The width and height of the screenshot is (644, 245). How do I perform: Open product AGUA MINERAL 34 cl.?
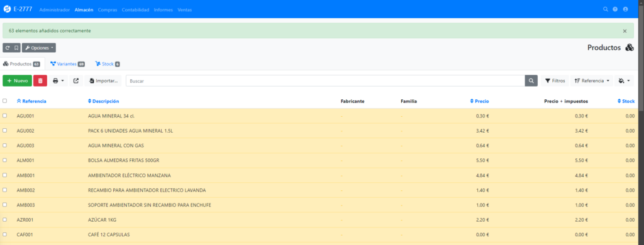tap(111, 116)
